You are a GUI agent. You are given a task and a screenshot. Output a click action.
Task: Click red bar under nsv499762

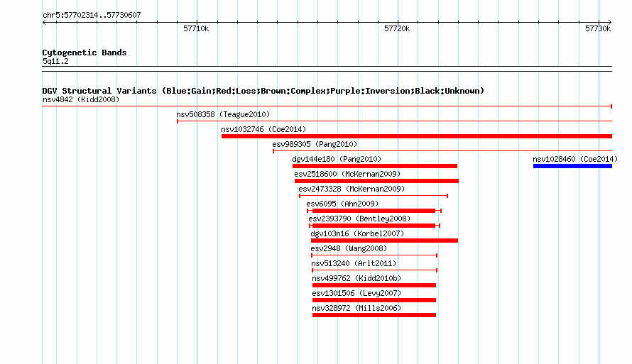click(374, 285)
